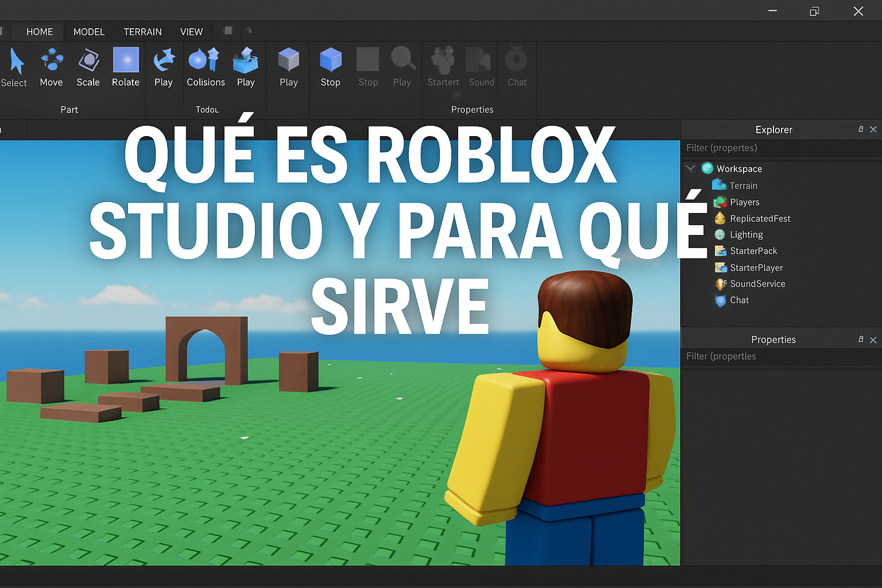Click the Rolate tool icon
This screenshot has width=882, height=588.
point(126,60)
